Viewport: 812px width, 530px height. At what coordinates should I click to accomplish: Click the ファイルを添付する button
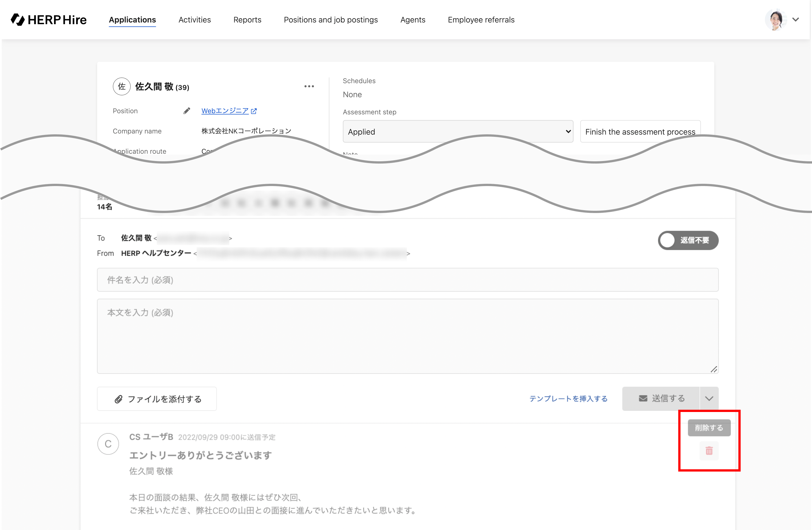click(157, 398)
